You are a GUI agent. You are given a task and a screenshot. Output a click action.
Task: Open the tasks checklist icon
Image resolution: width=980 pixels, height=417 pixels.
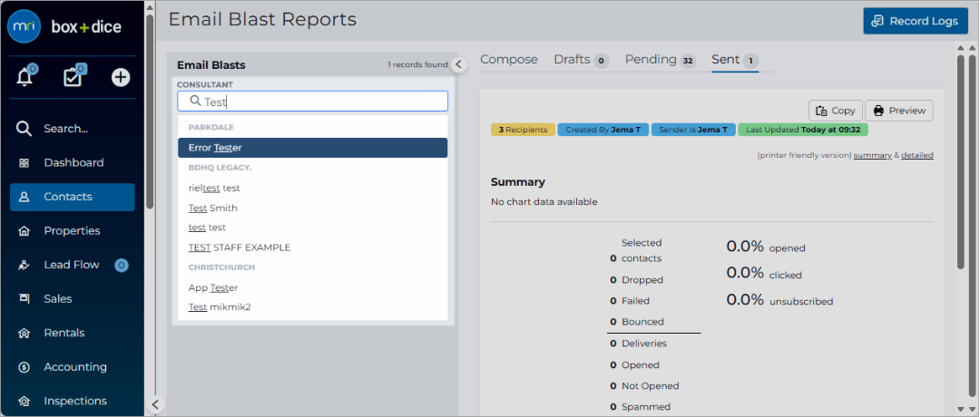tap(73, 77)
